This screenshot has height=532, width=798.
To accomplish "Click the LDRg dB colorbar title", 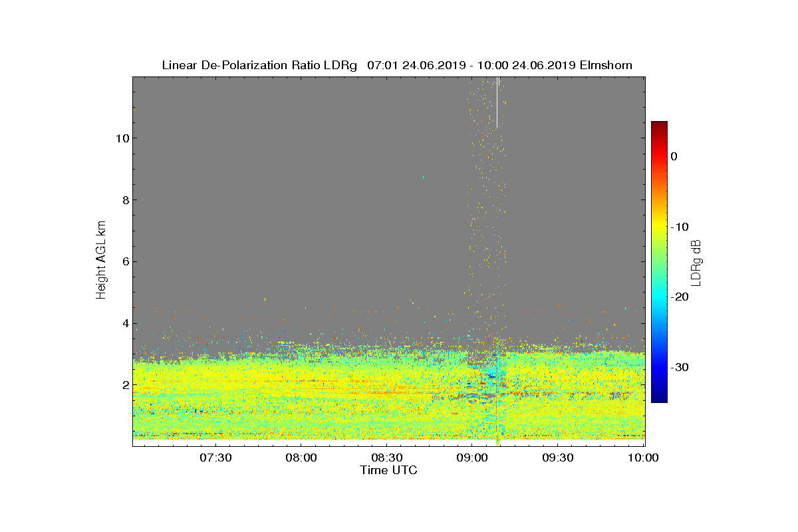I will click(696, 261).
